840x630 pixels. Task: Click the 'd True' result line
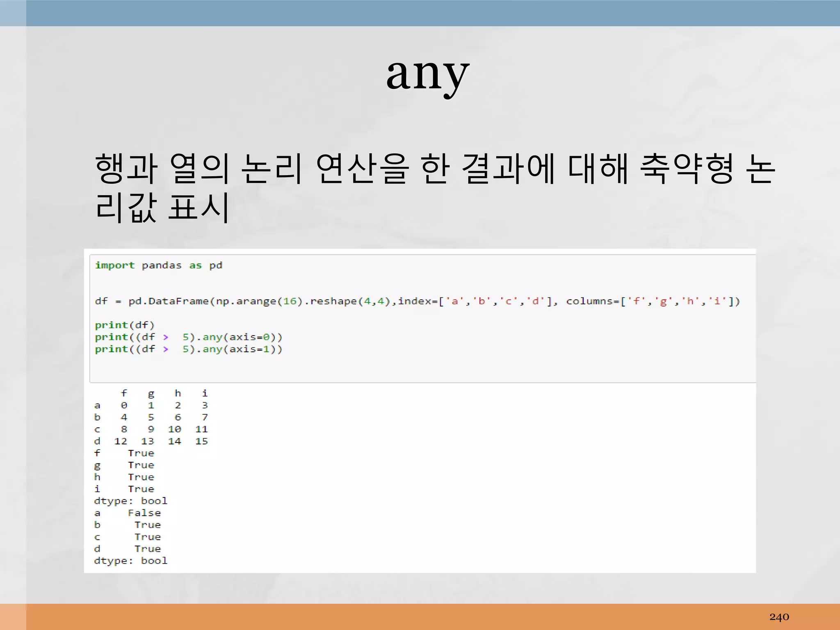[128, 549]
